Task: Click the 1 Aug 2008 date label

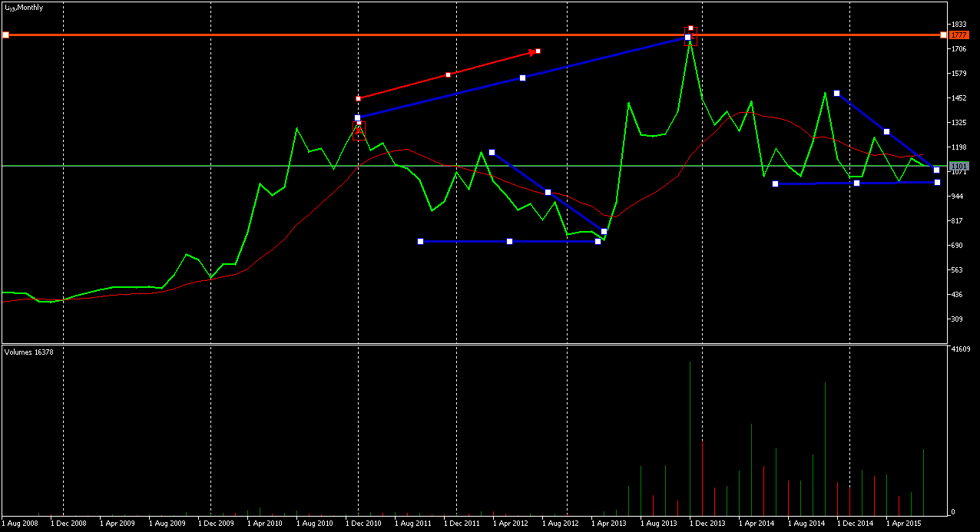Action: [19, 524]
